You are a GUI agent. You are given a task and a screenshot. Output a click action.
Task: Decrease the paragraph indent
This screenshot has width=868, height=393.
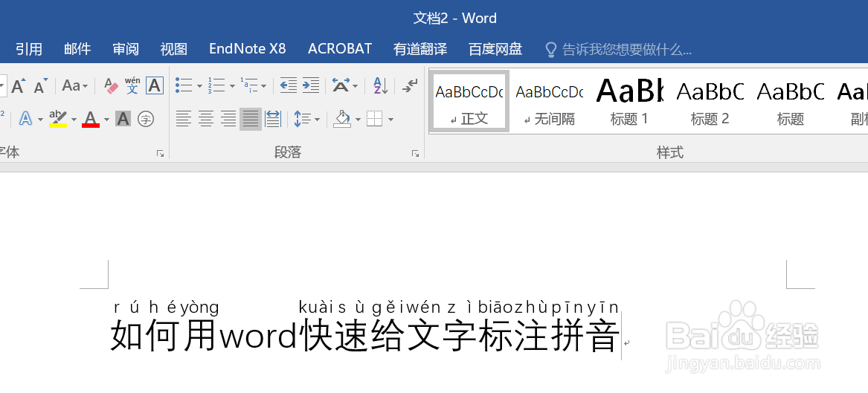pos(289,85)
